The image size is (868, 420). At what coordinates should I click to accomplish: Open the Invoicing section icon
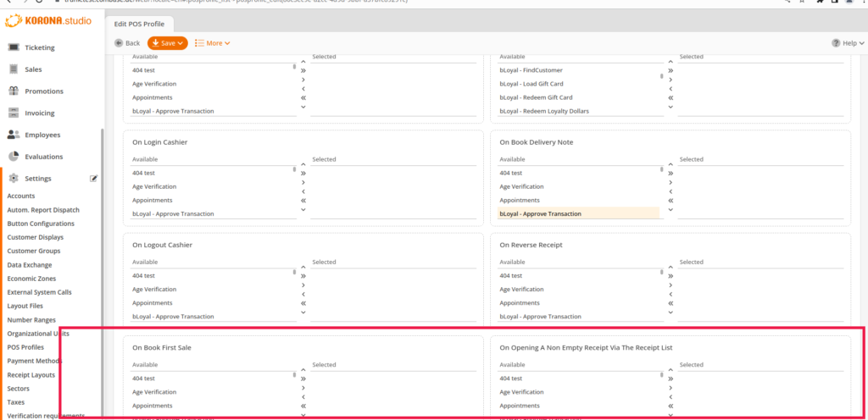14,113
